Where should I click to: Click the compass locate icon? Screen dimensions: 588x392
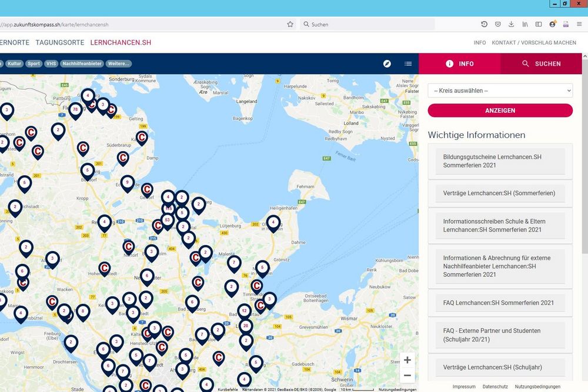pyautogui.click(x=387, y=63)
